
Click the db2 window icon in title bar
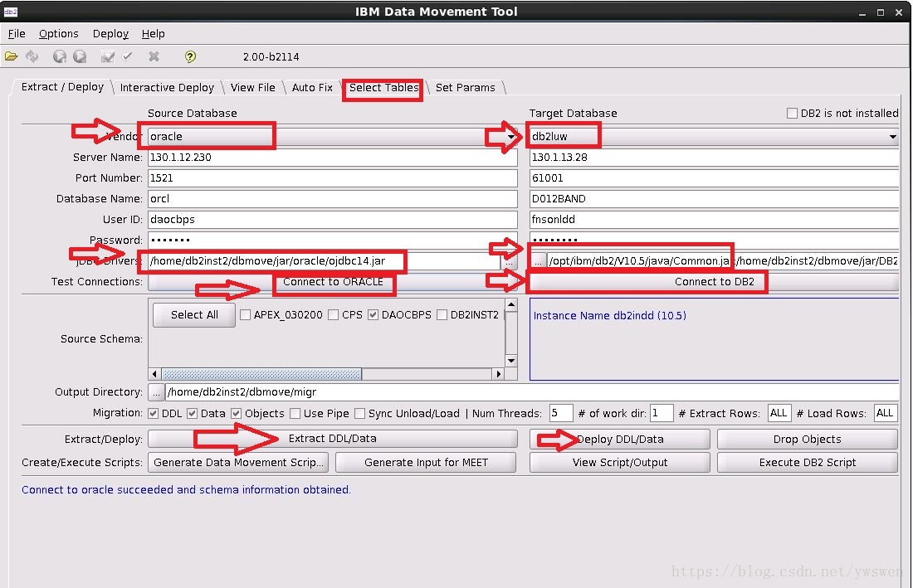[11, 12]
